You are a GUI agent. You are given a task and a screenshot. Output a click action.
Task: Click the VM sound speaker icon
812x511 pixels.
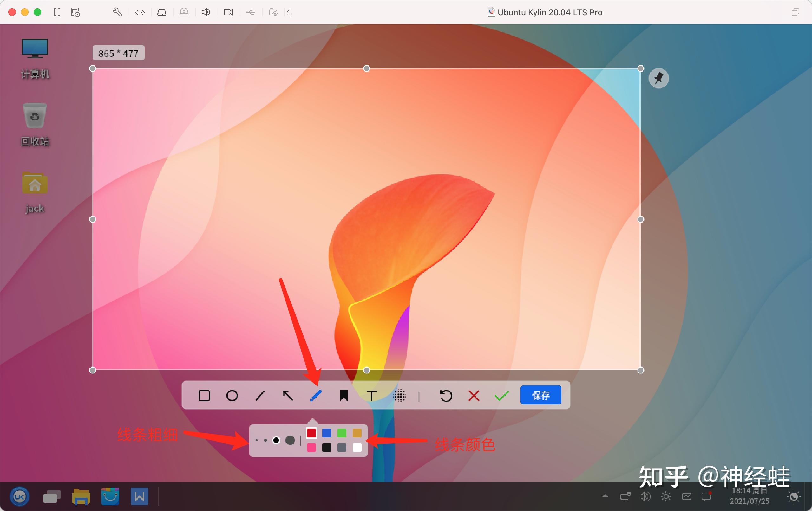206,12
